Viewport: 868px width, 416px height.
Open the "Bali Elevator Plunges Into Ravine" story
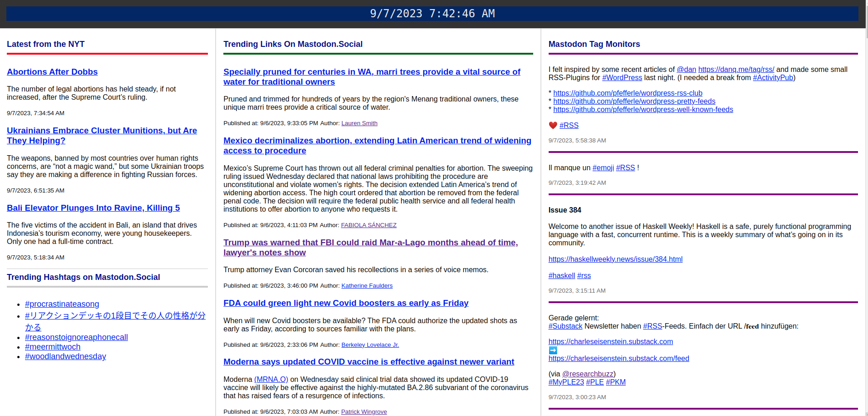[93, 208]
